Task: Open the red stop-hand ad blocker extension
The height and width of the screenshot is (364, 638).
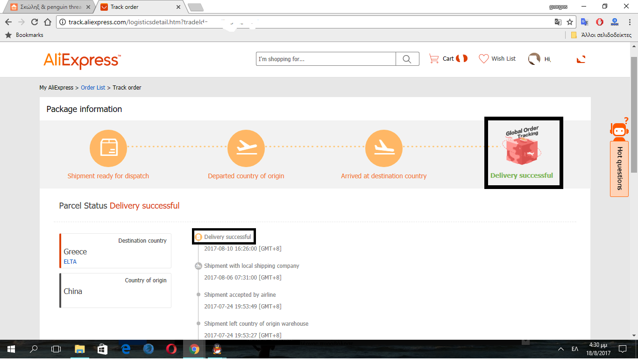Action: tap(600, 22)
